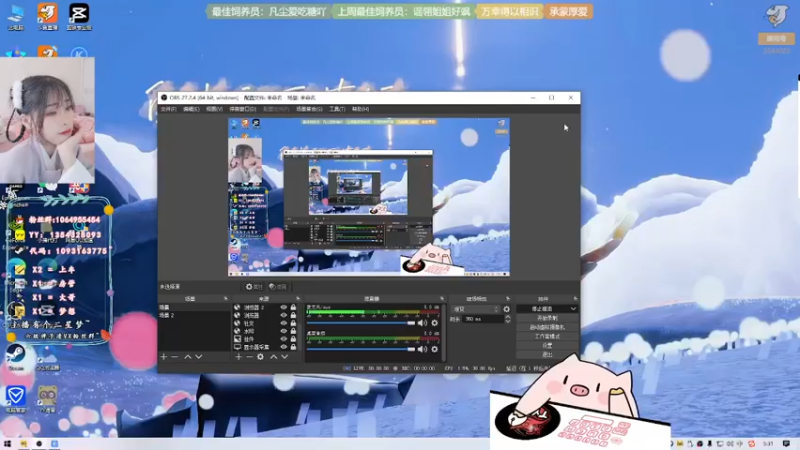Screen dimensions: 800x450
Task: Pop out the 控件 dock panel
Action: [x=575, y=298]
